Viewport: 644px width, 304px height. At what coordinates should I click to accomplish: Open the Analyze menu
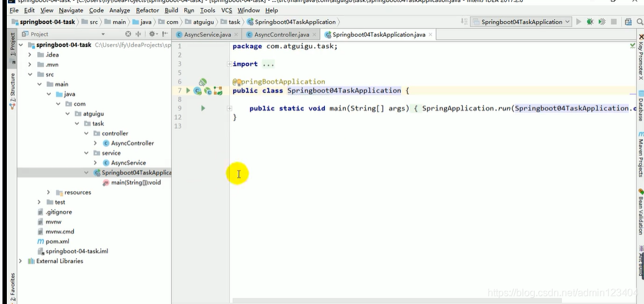click(119, 11)
